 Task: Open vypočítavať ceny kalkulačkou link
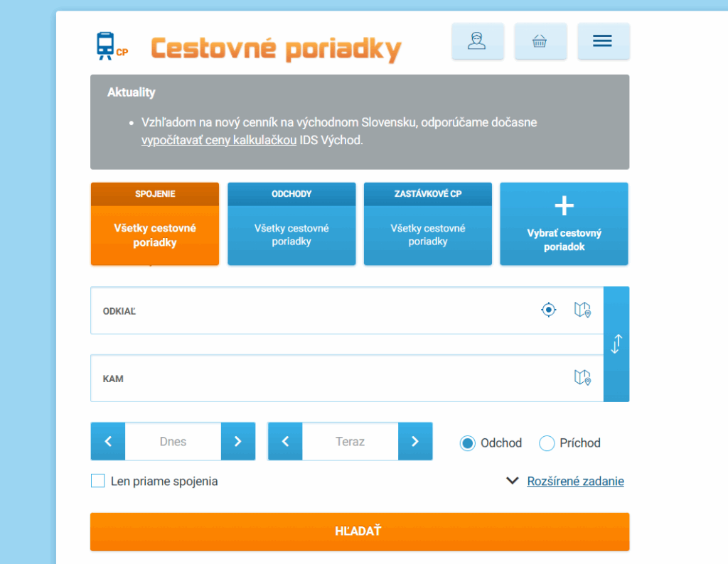(x=219, y=140)
